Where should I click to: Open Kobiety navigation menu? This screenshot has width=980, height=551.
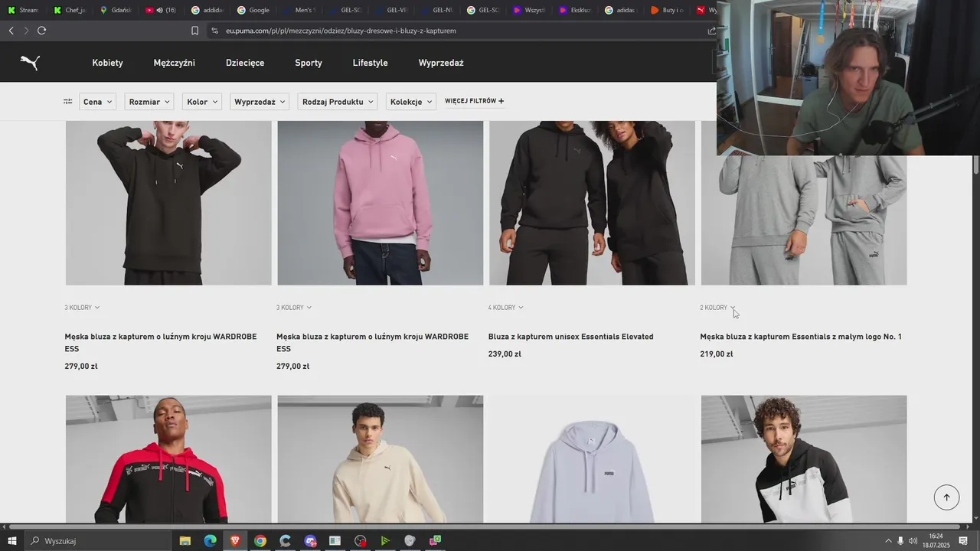(x=107, y=63)
